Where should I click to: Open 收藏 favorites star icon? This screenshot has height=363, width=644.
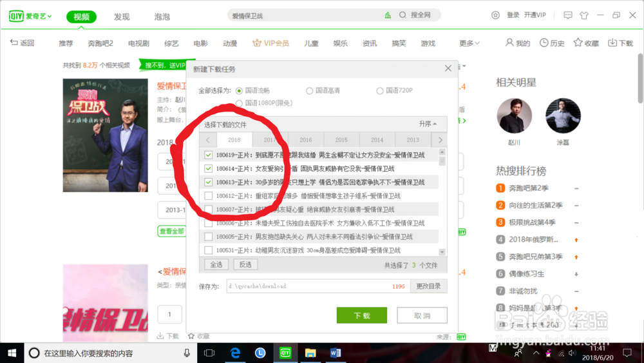coord(578,43)
